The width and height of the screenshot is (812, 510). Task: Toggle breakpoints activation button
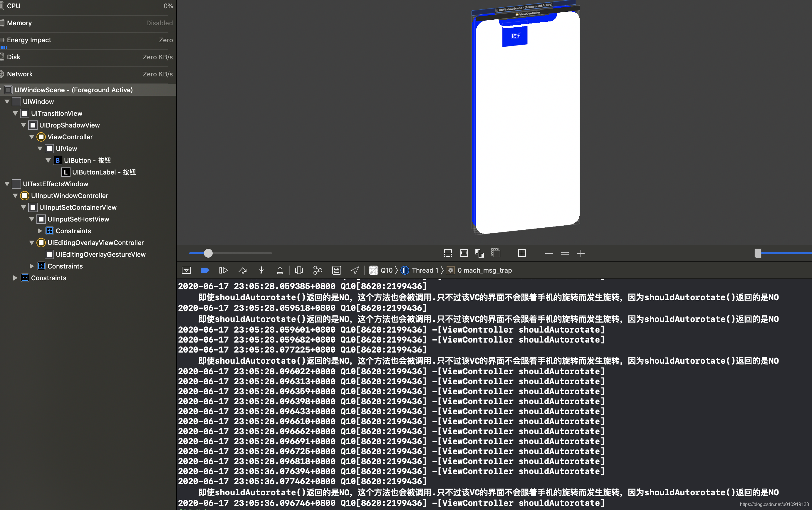click(x=205, y=270)
